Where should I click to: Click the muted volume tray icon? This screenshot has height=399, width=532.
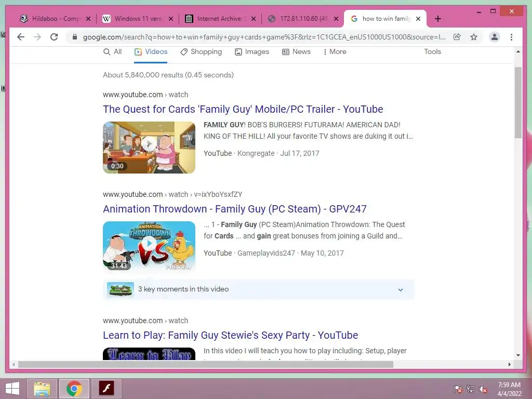pyautogui.click(x=483, y=389)
